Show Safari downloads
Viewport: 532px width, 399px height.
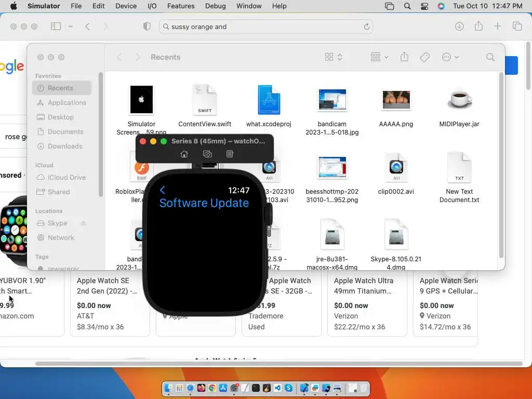coord(459,26)
